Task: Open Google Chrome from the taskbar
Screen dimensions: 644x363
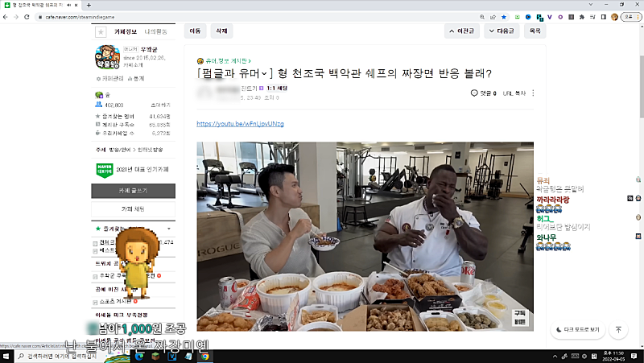Action: (x=204, y=357)
